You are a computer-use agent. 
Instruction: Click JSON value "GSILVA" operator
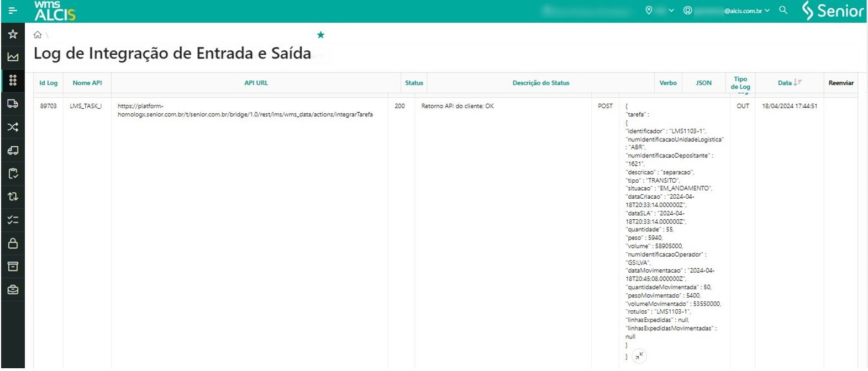[x=638, y=263]
